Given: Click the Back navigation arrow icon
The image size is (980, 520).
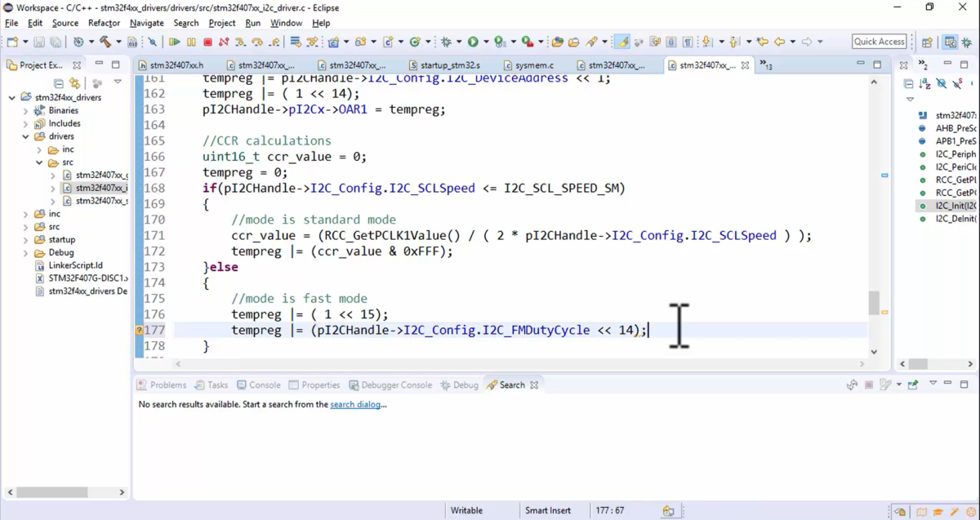Looking at the screenshot, I should [780, 42].
